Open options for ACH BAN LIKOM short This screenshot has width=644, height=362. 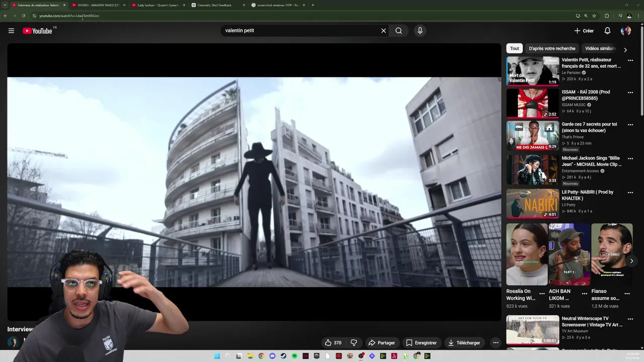(x=585, y=294)
